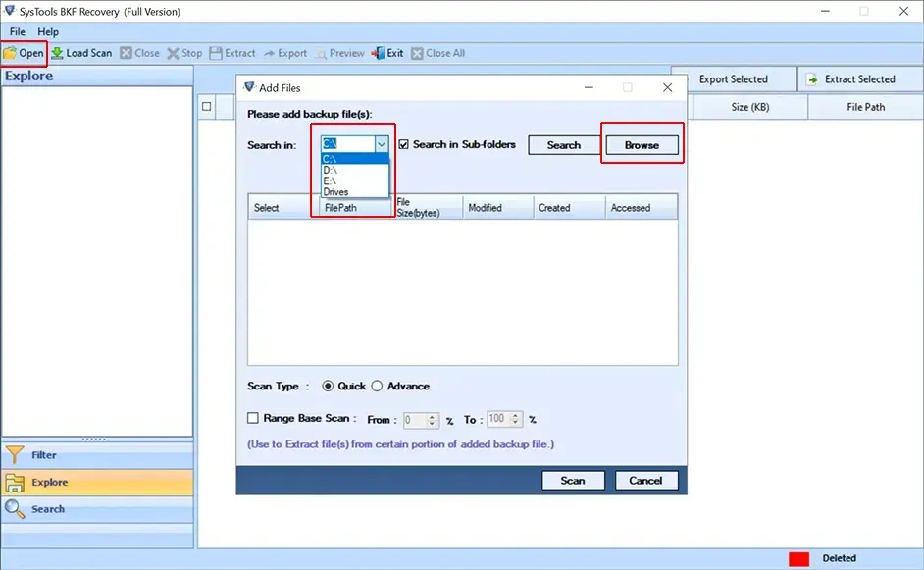Screen dimensions: 924x570
Task: Click the Size (KB) column header
Action: pyautogui.click(x=750, y=107)
